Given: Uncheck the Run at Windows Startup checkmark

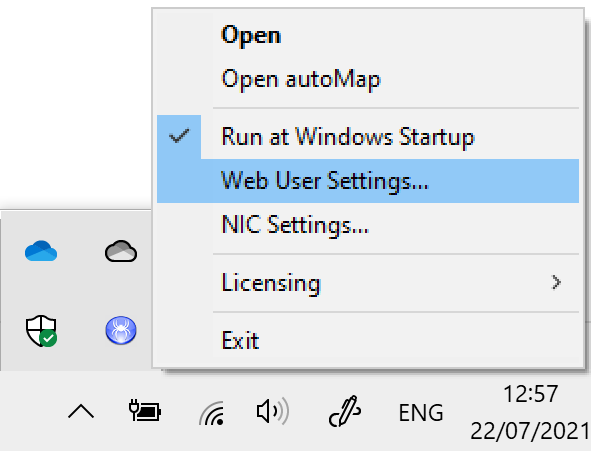Looking at the screenshot, I should pyautogui.click(x=179, y=136).
